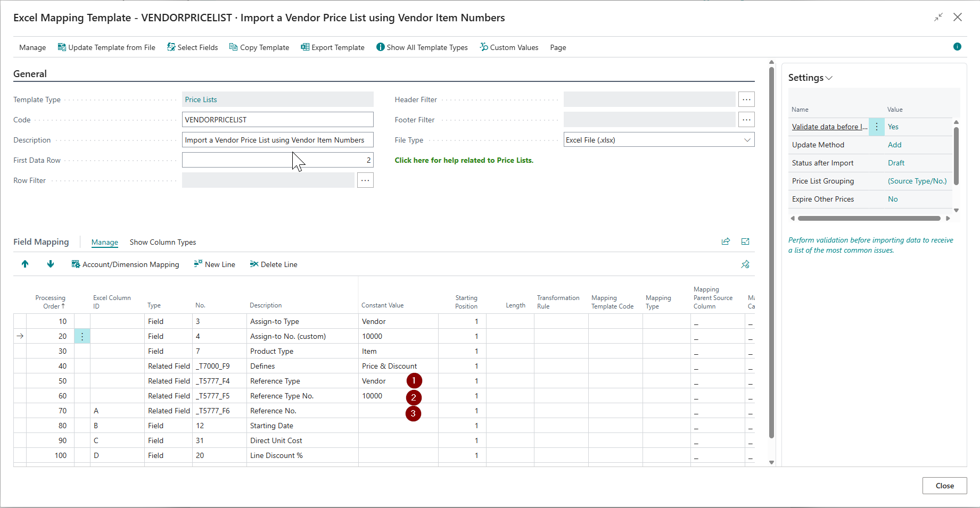
Task: Click the First Data Row field
Action: (x=278, y=160)
